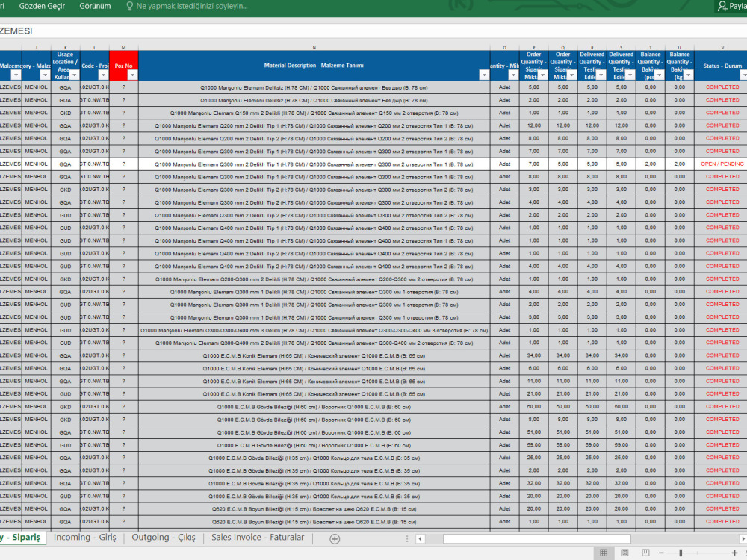Click the lightbulb Tell Me icon

pyautogui.click(x=129, y=6)
